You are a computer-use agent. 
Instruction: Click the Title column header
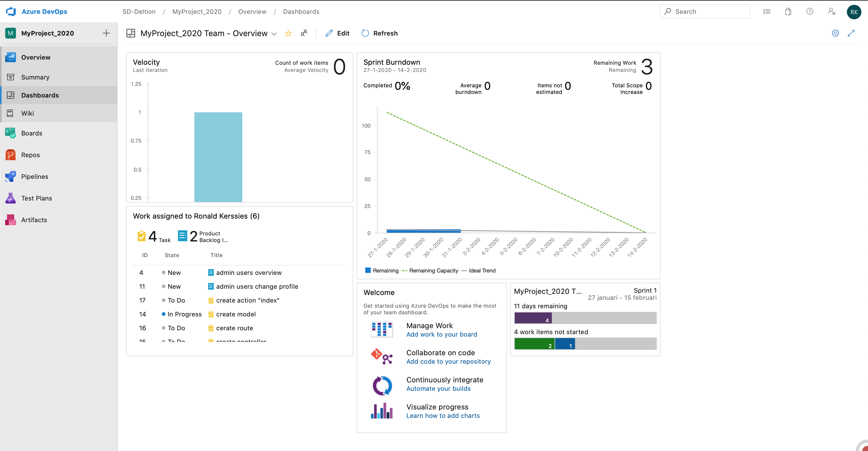[216, 255]
